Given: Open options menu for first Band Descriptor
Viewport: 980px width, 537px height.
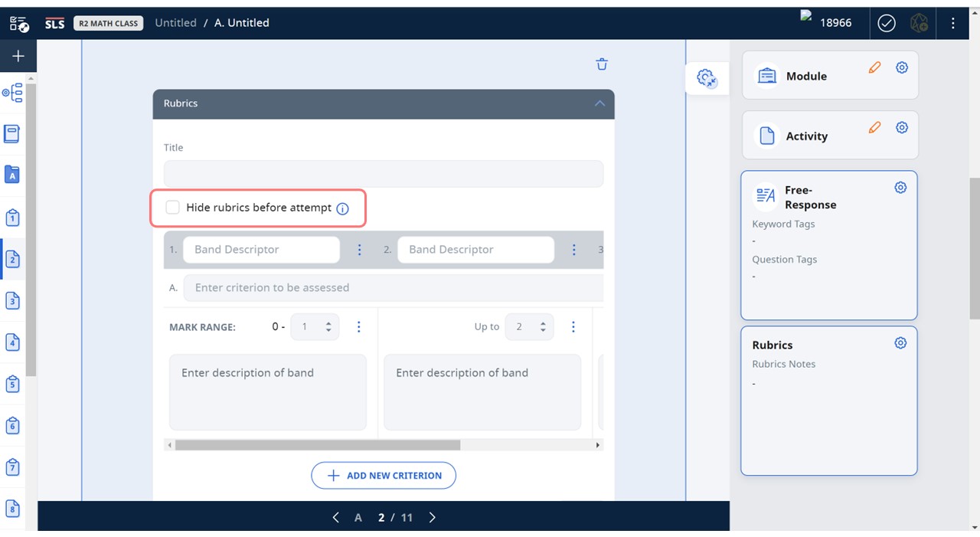Looking at the screenshot, I should (359, 250).
